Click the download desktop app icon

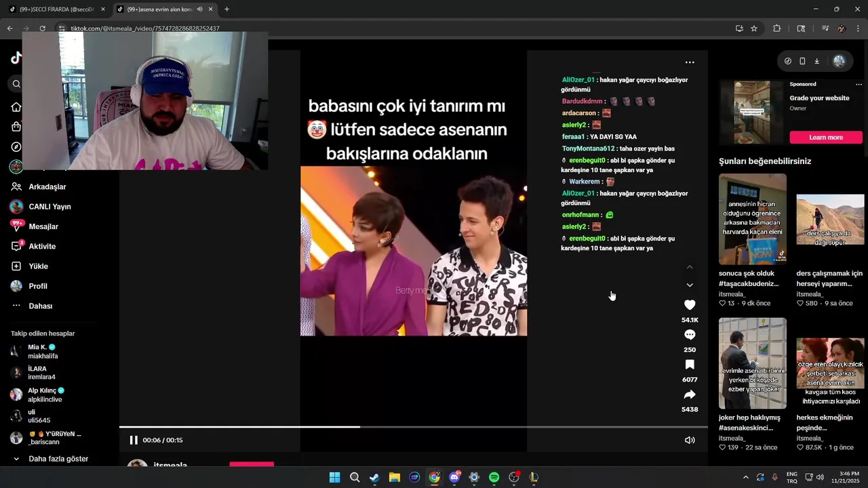point(816,61)
